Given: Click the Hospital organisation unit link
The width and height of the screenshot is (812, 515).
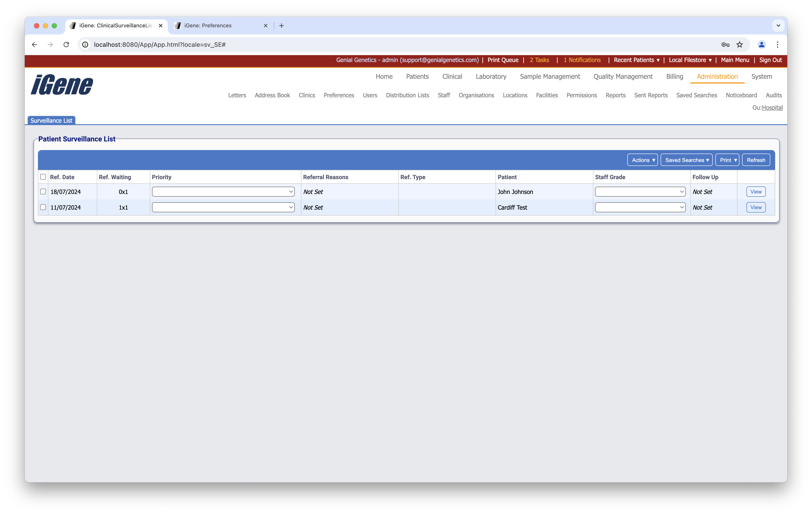Looking at the screenshot, I should pos(772,108).
